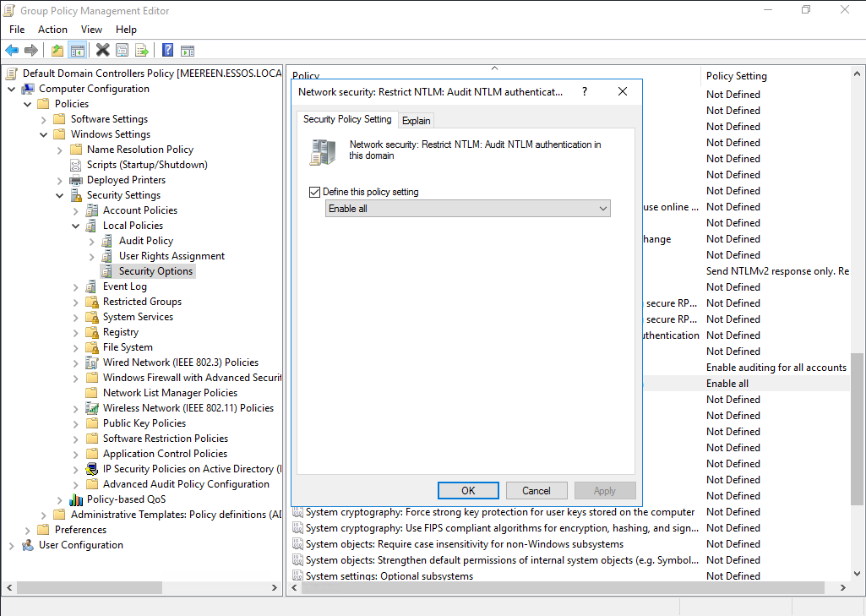
Task: Open Properties from the toolbar icon
Action: (x=123, y=51)
